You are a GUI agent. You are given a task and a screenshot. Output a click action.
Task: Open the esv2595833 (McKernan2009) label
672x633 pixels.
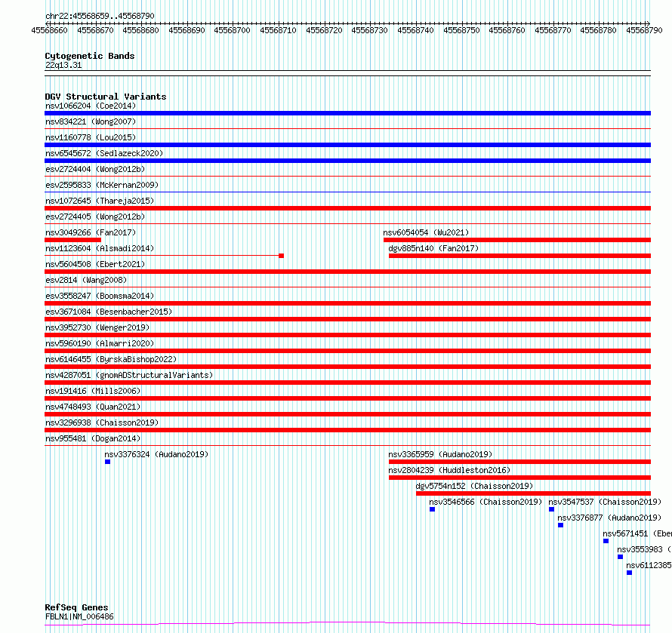tap(102, 185)
